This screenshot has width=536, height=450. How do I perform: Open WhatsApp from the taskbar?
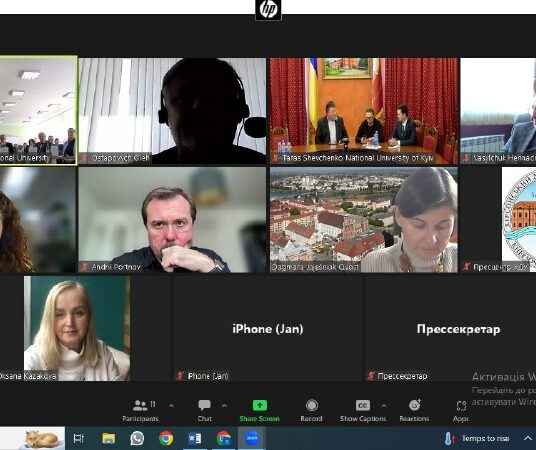pyautogui.click(x=137, y=438)
